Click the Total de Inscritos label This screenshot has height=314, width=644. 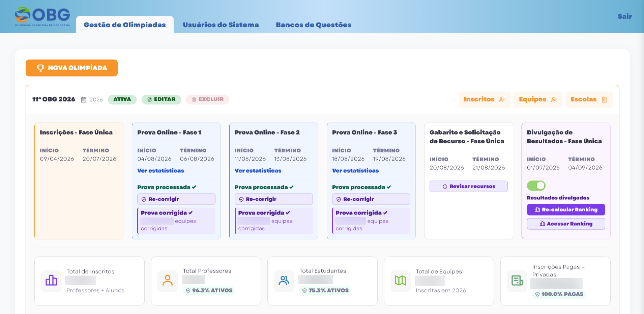90,272
